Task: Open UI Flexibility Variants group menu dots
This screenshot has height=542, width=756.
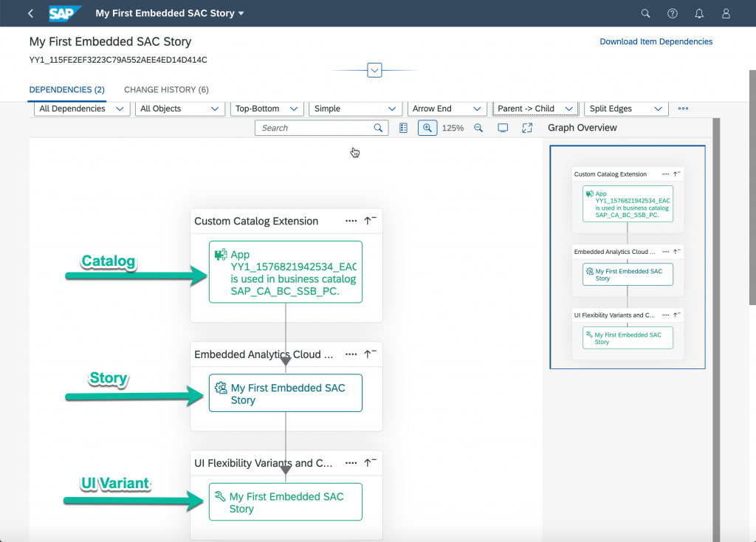Action: click(351, 463)
